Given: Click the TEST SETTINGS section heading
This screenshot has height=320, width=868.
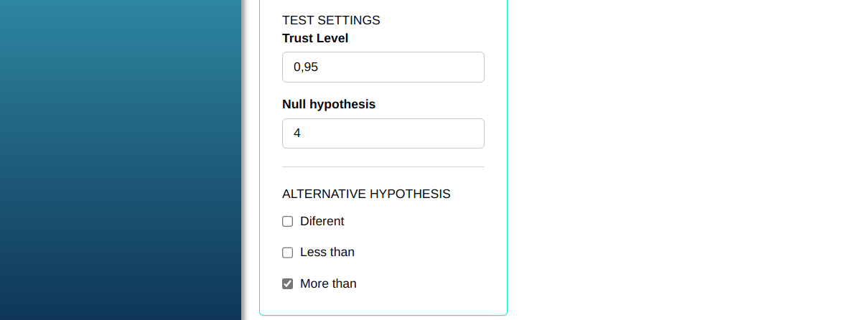Looking at the screenshot, I should click(x=331, y=20).
